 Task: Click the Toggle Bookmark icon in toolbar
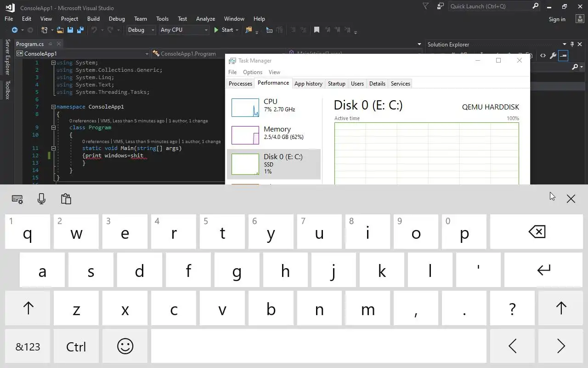click(317, 30)
